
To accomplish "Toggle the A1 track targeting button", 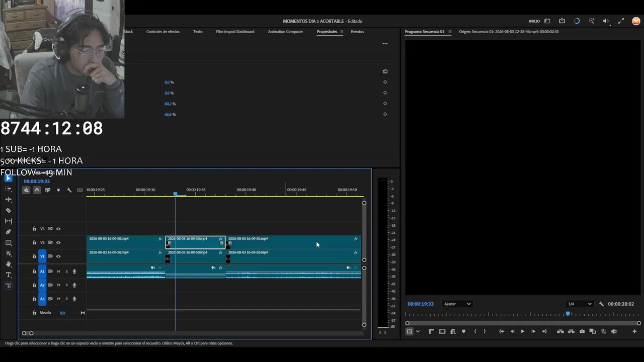I will [42, 271].
